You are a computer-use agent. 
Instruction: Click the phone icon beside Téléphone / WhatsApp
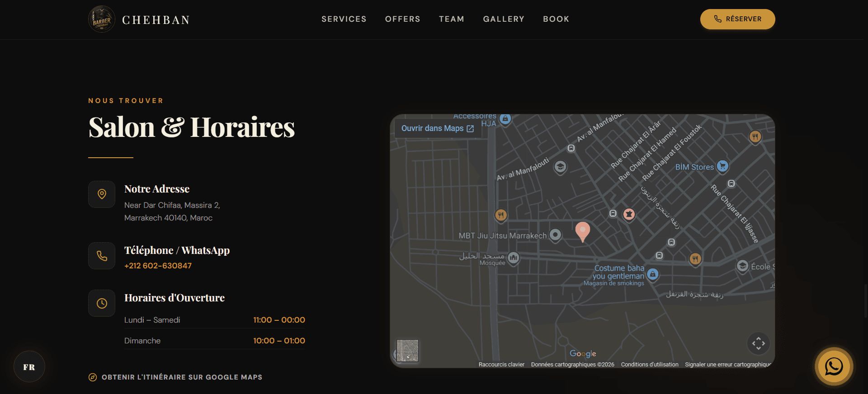[x=102, y=256]
